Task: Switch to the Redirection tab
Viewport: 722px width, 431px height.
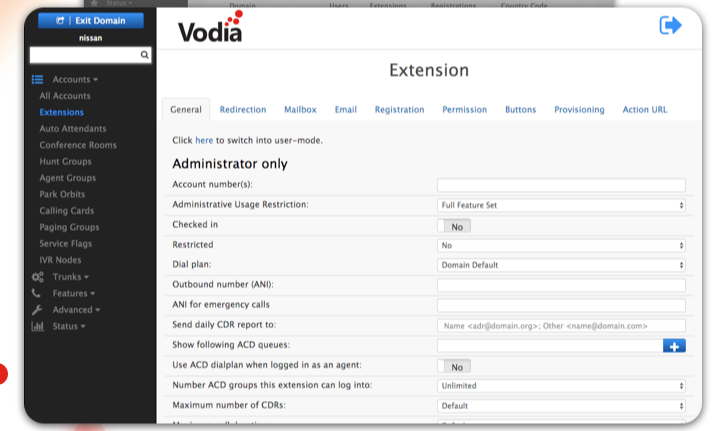Action: click(243, 110)
